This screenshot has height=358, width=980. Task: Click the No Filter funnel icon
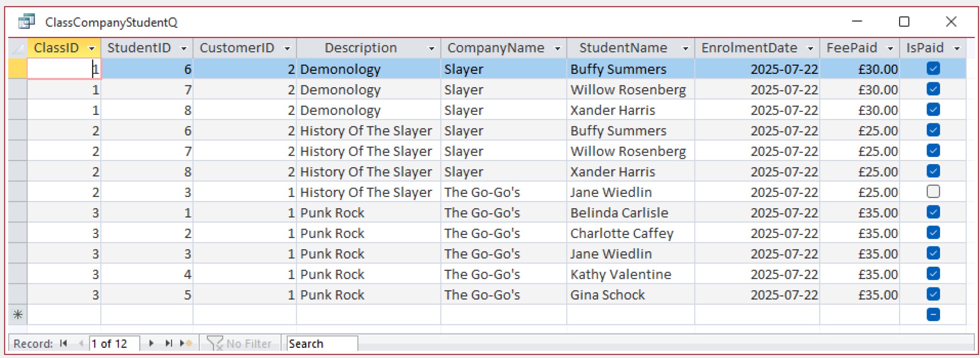pos(215,344)
